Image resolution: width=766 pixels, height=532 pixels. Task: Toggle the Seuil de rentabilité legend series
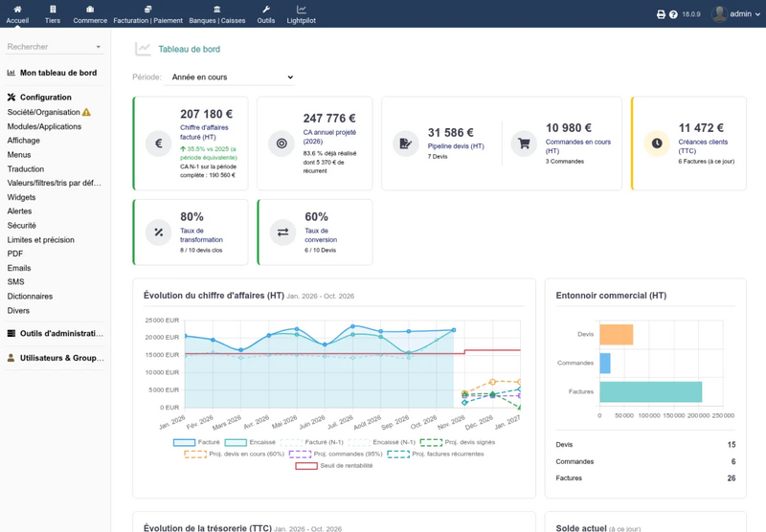point(334,466)
